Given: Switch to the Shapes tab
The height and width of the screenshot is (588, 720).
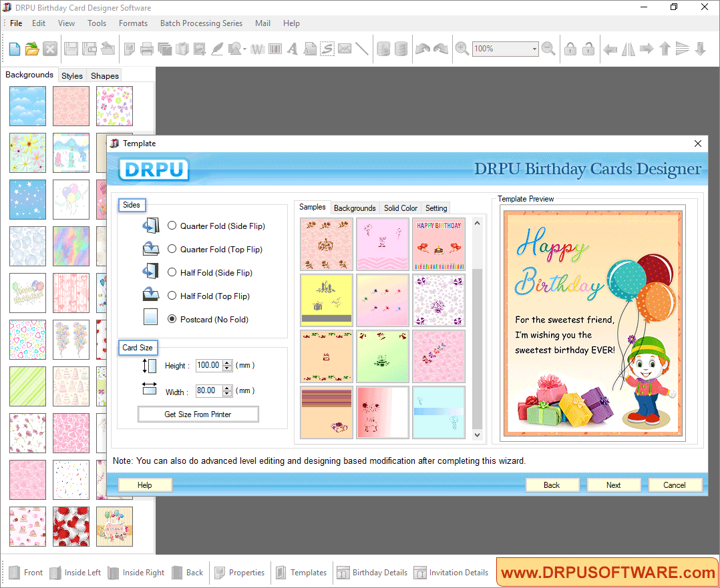Looking at the screenshot, I should (105, 75).
